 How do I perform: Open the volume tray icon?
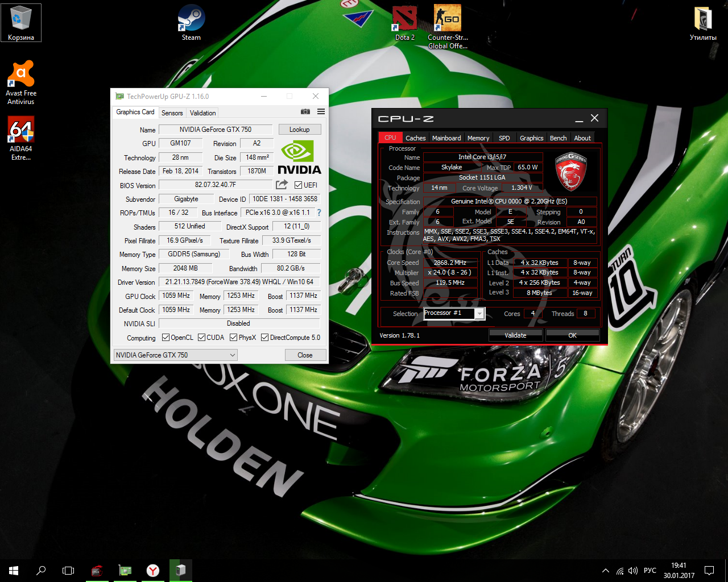click(633, 571)
